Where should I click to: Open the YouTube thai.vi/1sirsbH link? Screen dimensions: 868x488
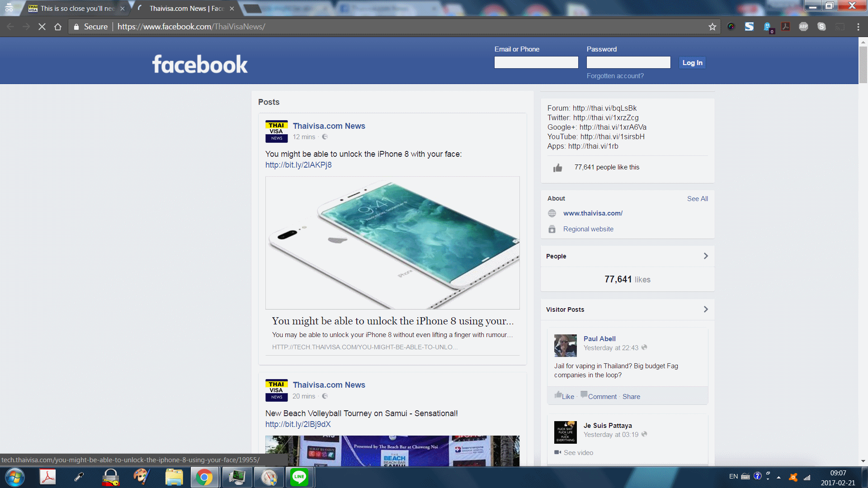click(613, 136)
